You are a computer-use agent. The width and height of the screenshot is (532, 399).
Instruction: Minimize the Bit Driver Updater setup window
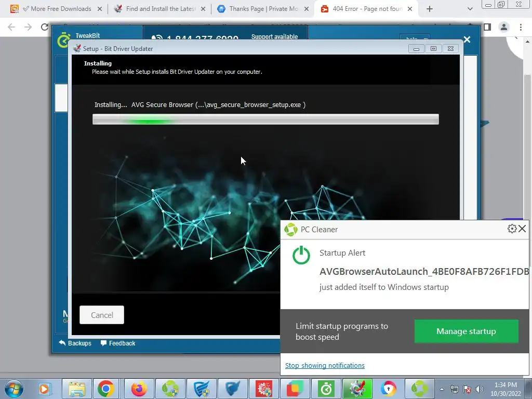pyautogui.click(x=416, y=48)
